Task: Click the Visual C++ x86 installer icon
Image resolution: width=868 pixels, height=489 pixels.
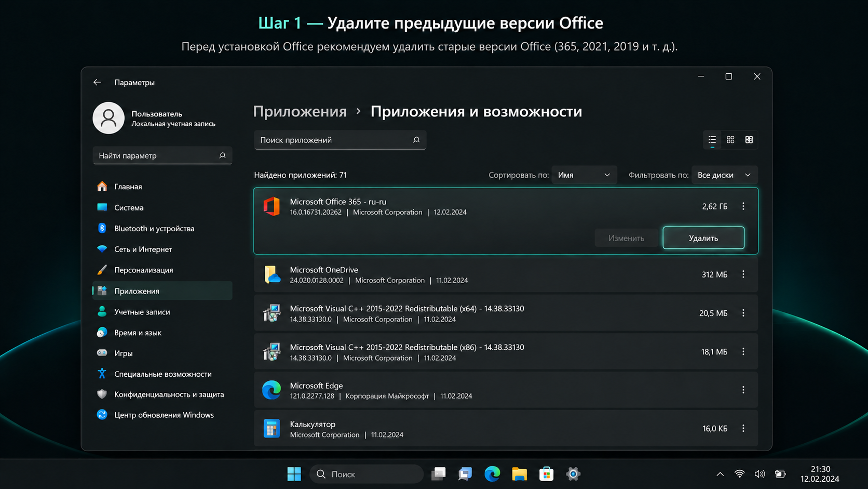Action: [272, 352]
